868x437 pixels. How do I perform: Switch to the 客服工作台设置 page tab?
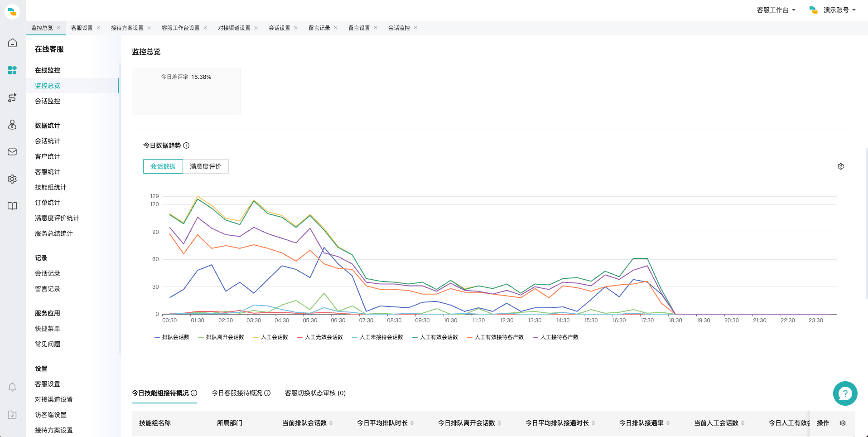(181, 28)
